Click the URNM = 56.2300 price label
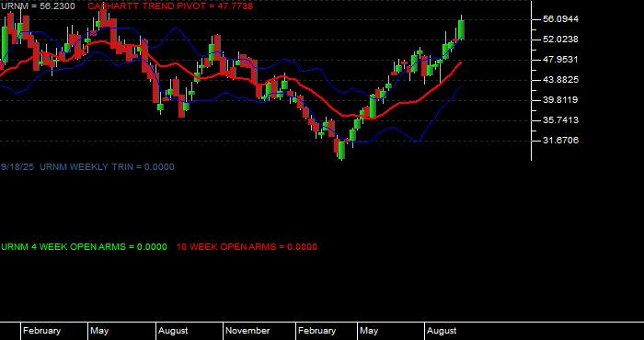 point(38,6)
